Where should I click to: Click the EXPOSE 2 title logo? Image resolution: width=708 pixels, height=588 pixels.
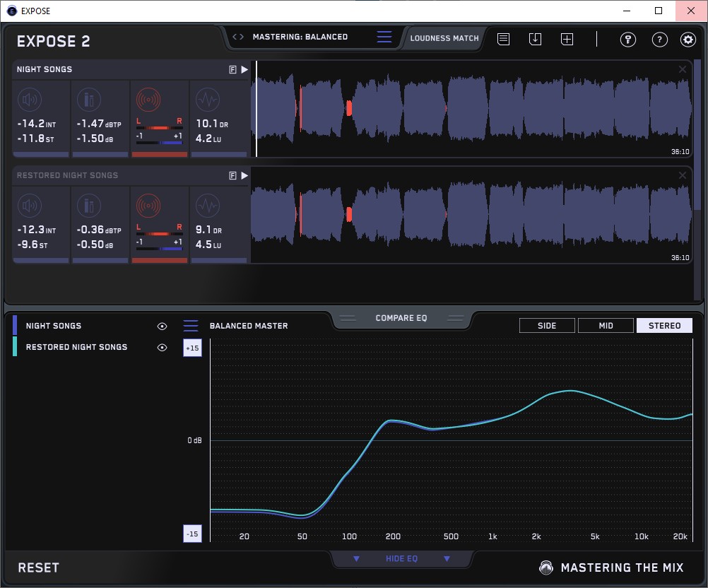53,41
